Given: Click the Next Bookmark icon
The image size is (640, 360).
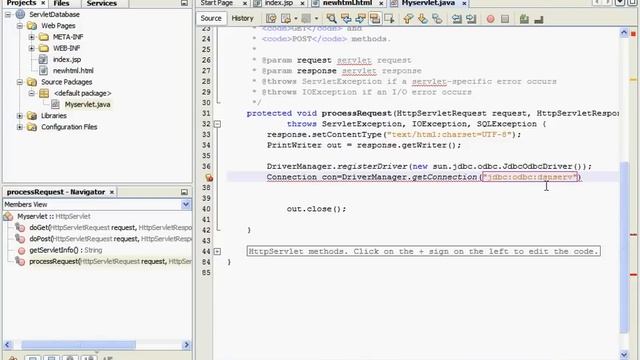Looking at the screenshot, I should 422,19.
